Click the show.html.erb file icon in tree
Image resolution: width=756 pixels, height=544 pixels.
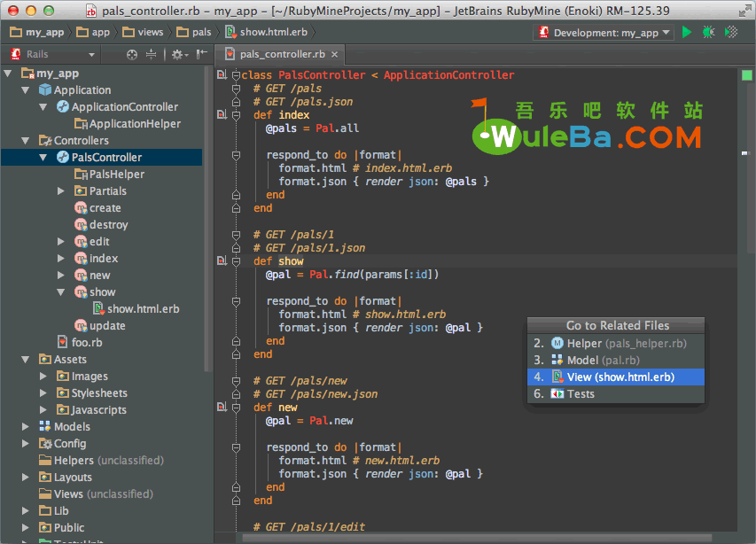click(98, 308)
